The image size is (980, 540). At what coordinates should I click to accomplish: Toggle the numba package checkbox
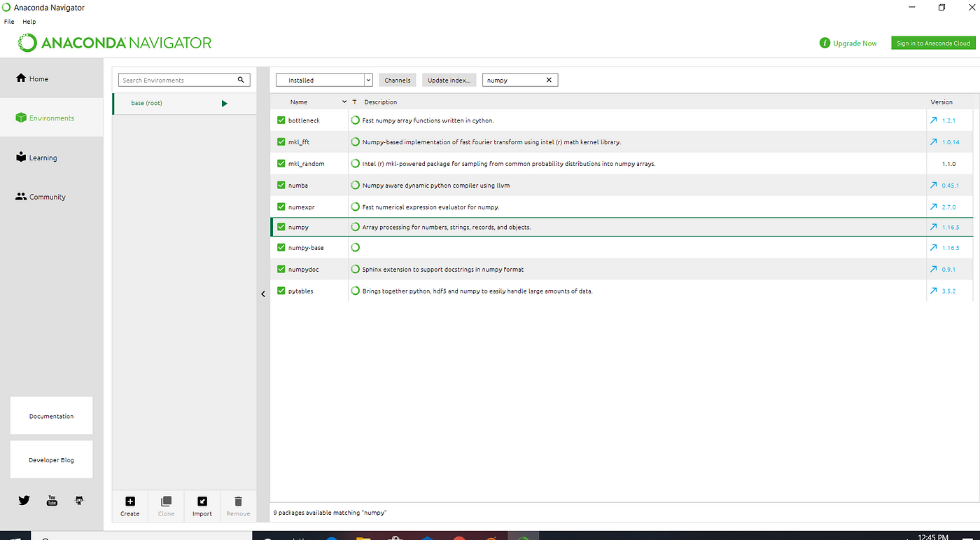(281, 186)
